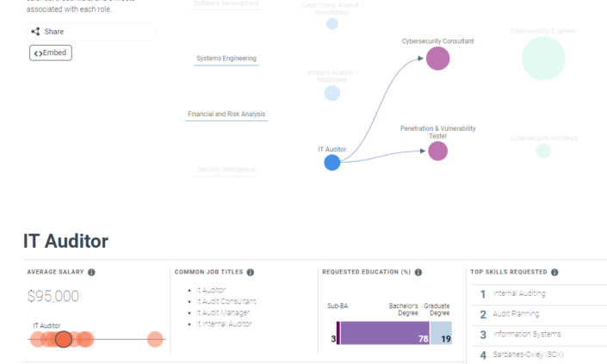Click the Bachelor's Degree bar segment

(x=385, y=333)
